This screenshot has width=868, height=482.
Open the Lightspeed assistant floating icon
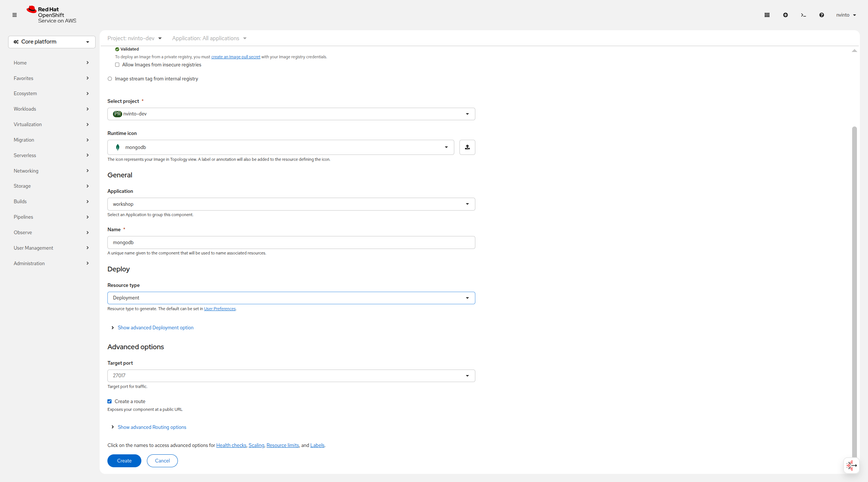(x=851, y=465)
